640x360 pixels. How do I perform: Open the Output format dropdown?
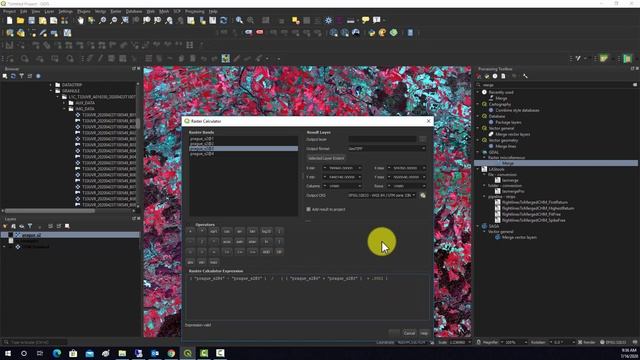pyautogui.click(x=387, y=149)
